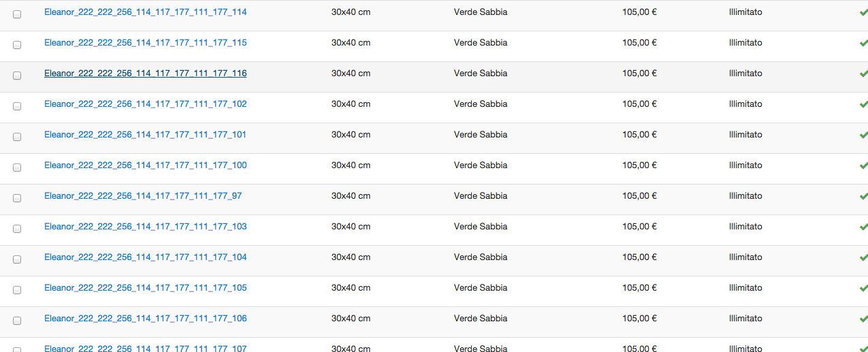
Task: Open the product link ending in _177_97
Action: coord(143,196)
